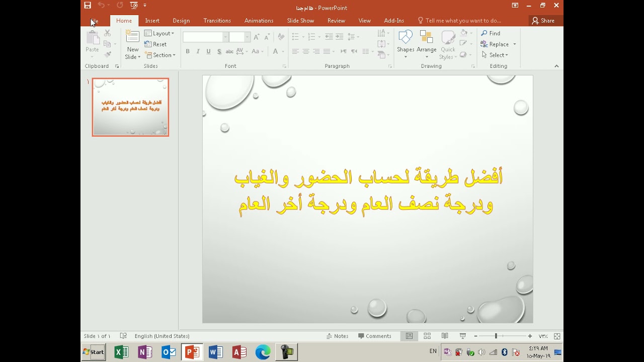Click Right-to-Left text direction icon
644x362 pixels.
(x=354, y=51)
